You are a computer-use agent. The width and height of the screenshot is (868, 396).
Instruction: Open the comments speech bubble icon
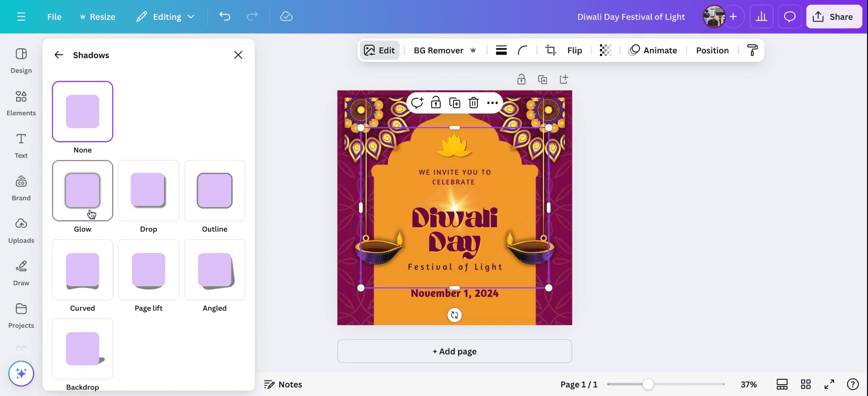point(789,17)
